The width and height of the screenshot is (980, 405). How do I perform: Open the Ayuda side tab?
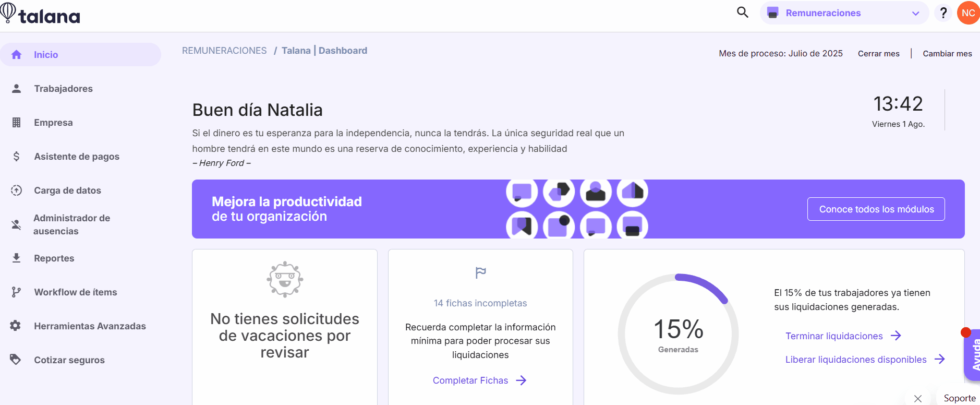tap(973, 355)
